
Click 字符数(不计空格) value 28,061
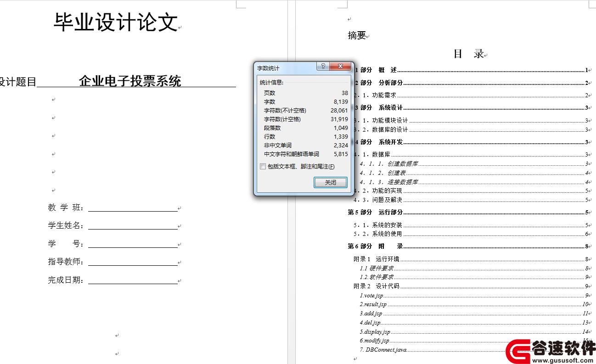pos(339,111)
